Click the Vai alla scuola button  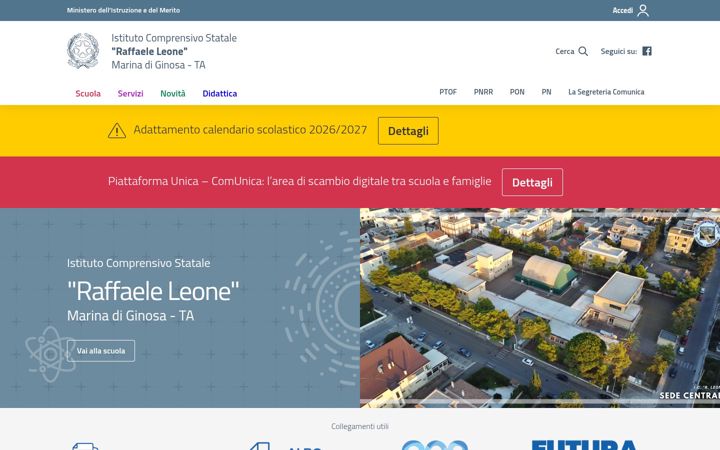101,351
